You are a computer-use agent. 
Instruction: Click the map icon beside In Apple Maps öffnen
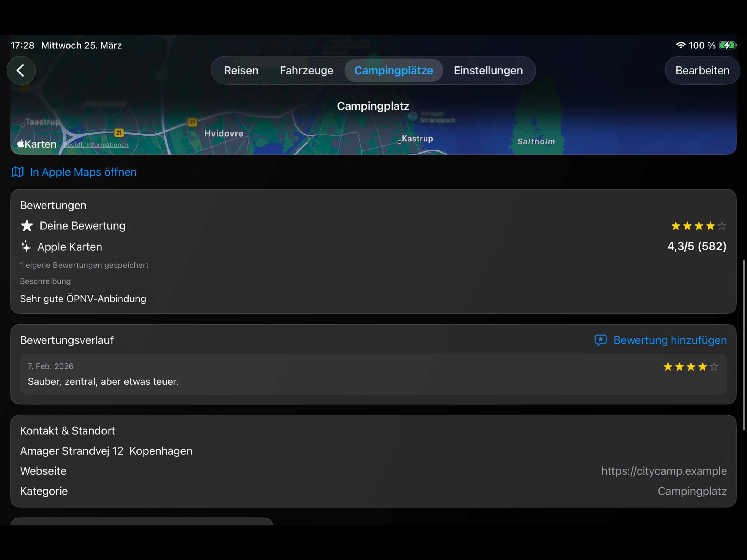(x=17, y=172)
